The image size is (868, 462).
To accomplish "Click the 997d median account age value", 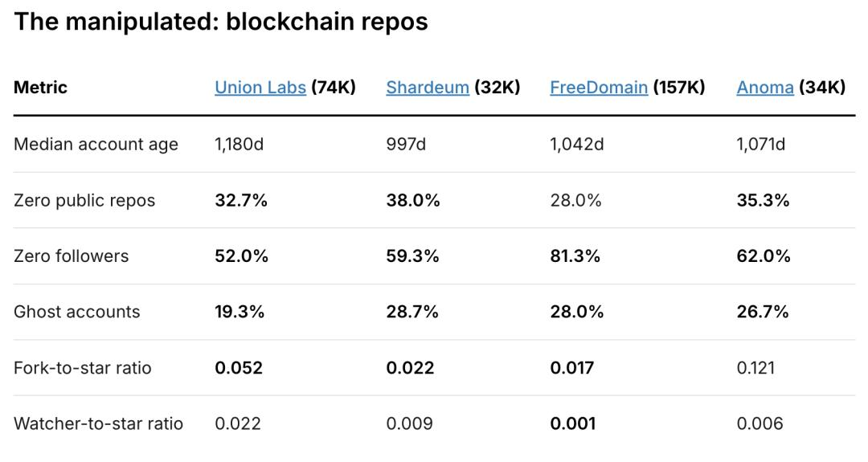I will pyautogui.click(x=404, y=145).
